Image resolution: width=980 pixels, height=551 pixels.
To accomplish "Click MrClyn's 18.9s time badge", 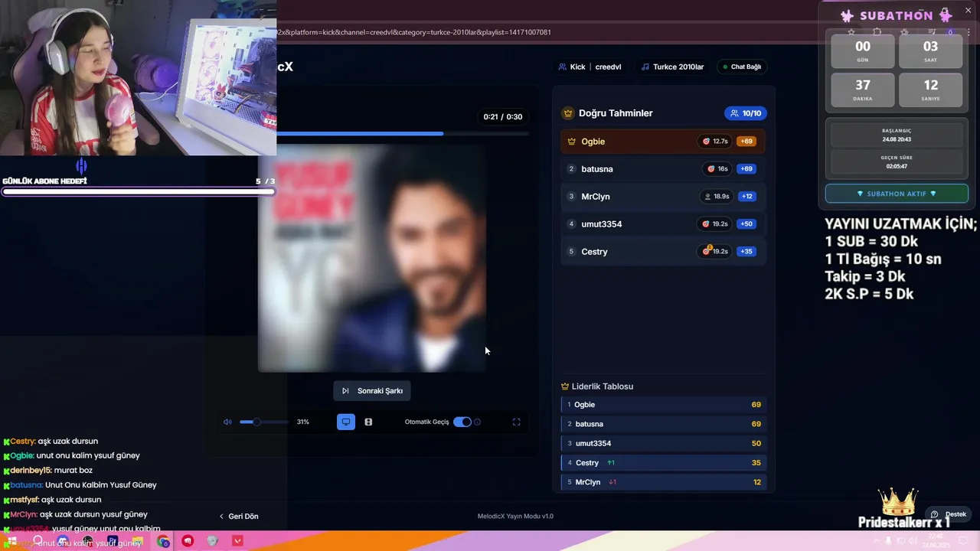I will (716, 197).
